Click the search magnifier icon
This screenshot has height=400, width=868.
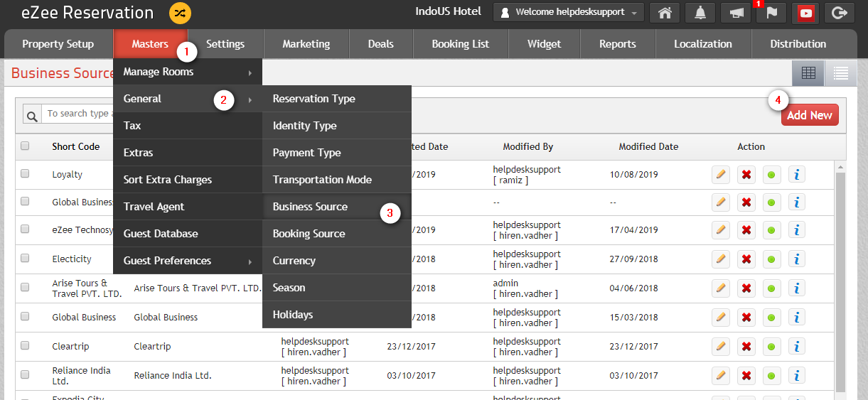coord(33,115)
